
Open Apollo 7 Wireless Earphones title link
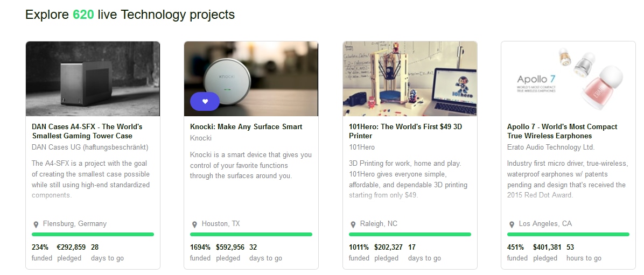[562, 131]
